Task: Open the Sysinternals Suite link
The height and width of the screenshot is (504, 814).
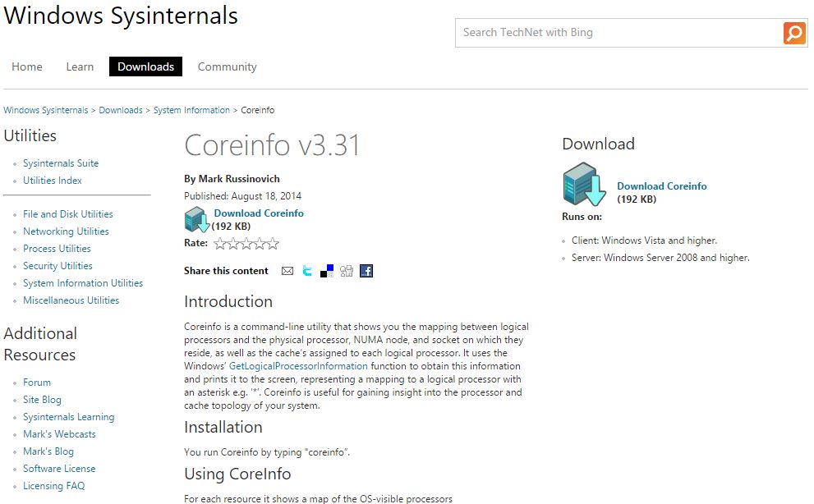Action: 61,163
